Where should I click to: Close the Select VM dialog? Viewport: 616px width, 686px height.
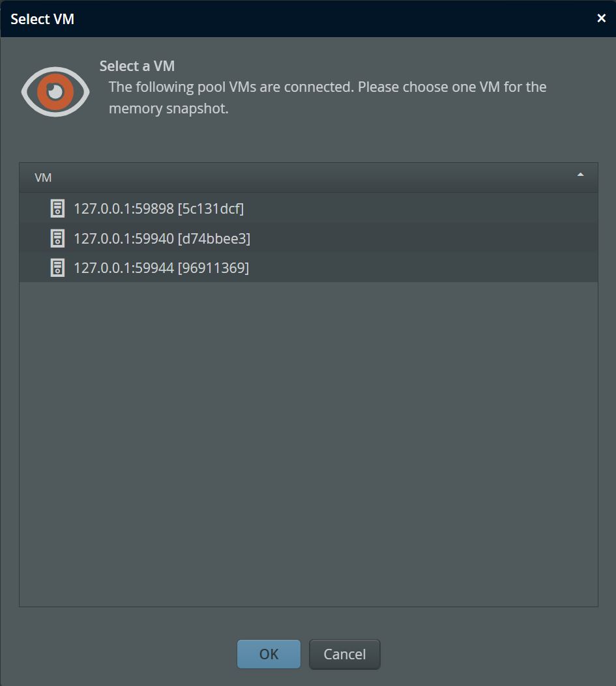[601, 19]
